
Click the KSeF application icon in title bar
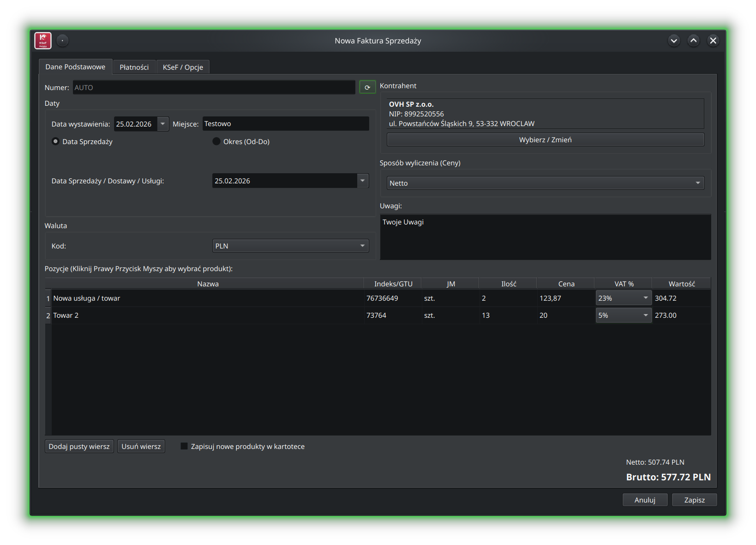43,41
